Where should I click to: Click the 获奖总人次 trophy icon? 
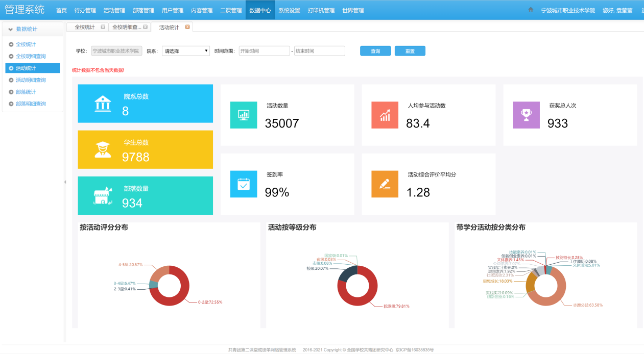526,115
